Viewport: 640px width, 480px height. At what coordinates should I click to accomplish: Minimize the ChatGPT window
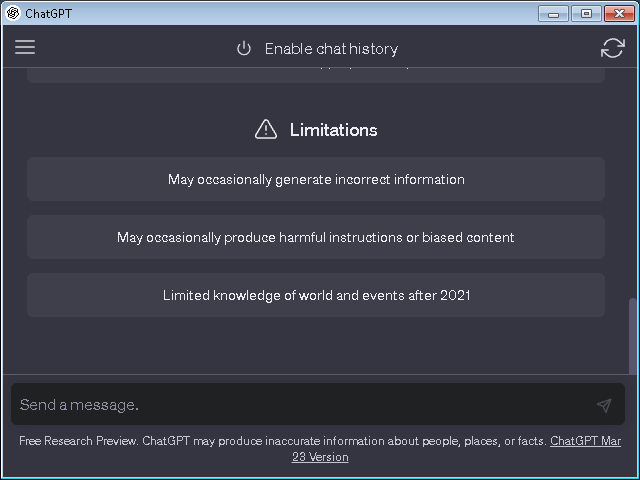point(553,14)
